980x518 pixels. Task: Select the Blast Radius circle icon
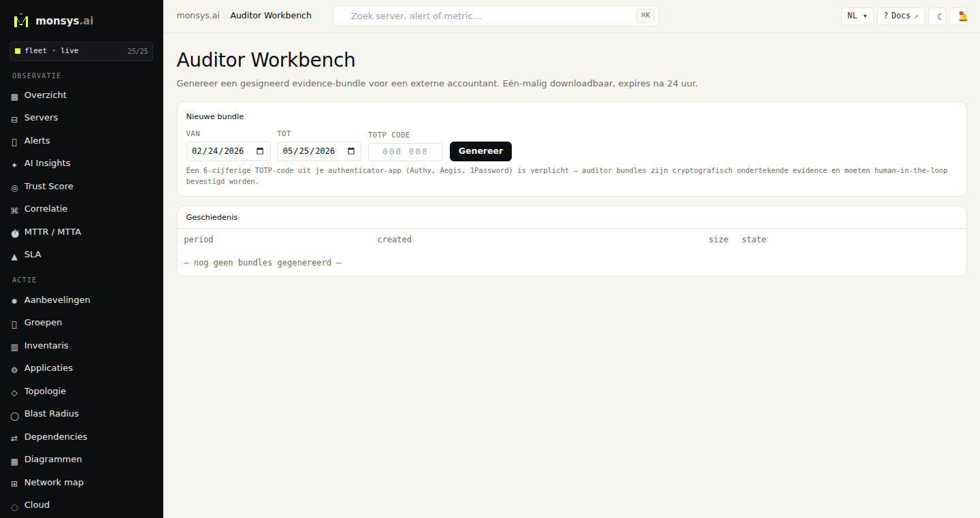coord(14,415)
